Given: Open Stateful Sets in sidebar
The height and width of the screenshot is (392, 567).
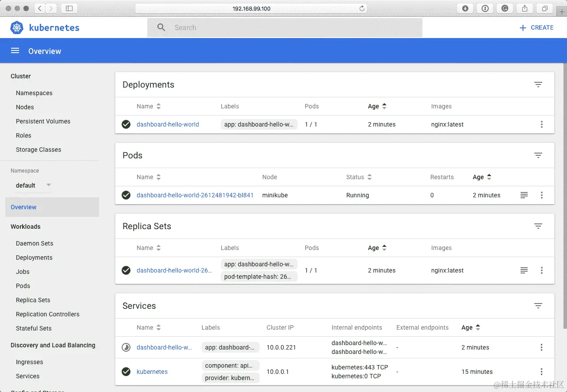Looking at the screenshot, I should coord(34,328).
